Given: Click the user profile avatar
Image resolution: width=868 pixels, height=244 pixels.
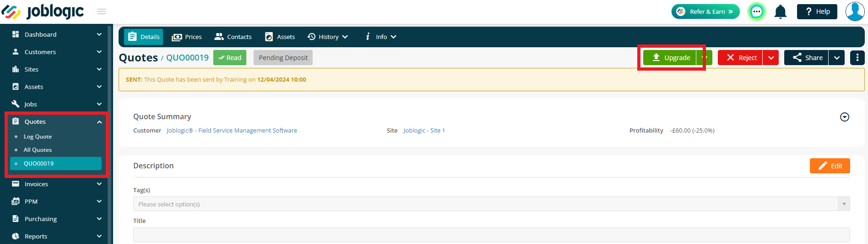Looking at the screenshot, I should click(855, 11).
